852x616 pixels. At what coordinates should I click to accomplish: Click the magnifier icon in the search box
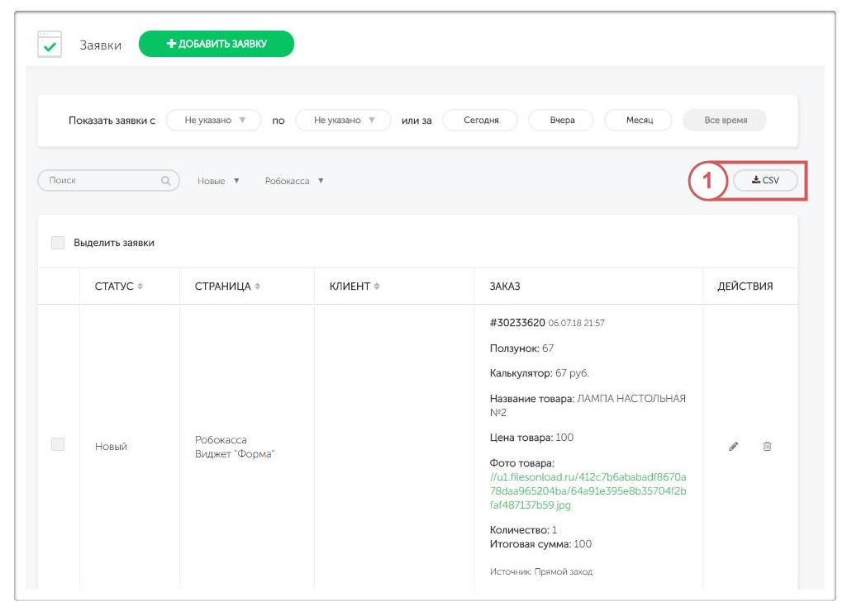coord(166,181)
